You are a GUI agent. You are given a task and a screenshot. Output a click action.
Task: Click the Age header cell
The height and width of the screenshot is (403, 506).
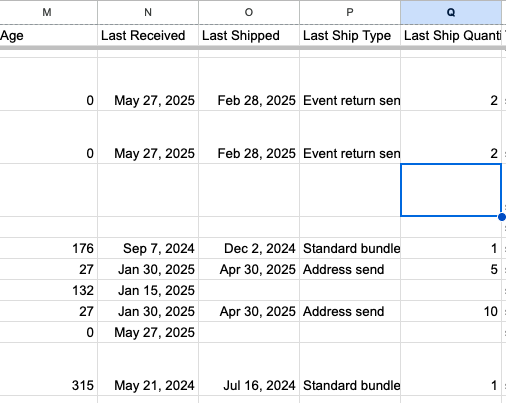(48, 36)
